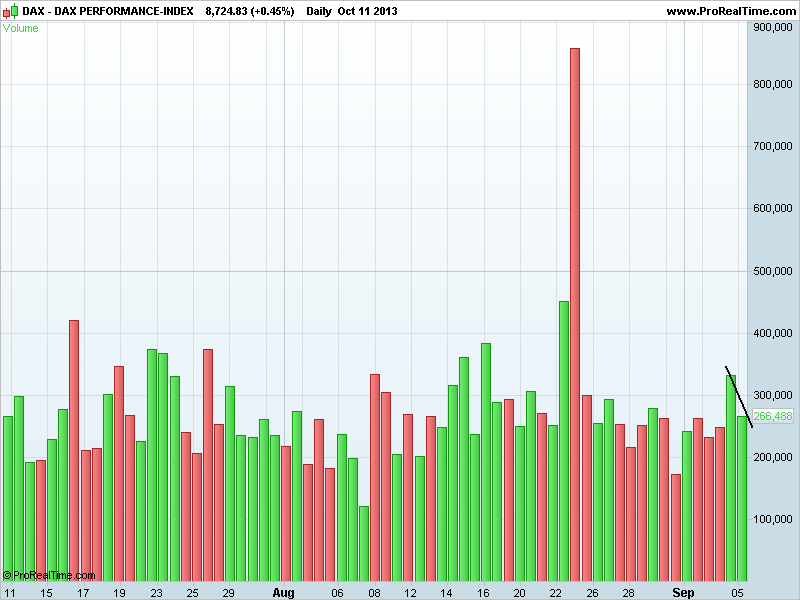Click the date label 15 on time axis
The width and height of the screenshot is (800, 600).
[x=46, y=593]
